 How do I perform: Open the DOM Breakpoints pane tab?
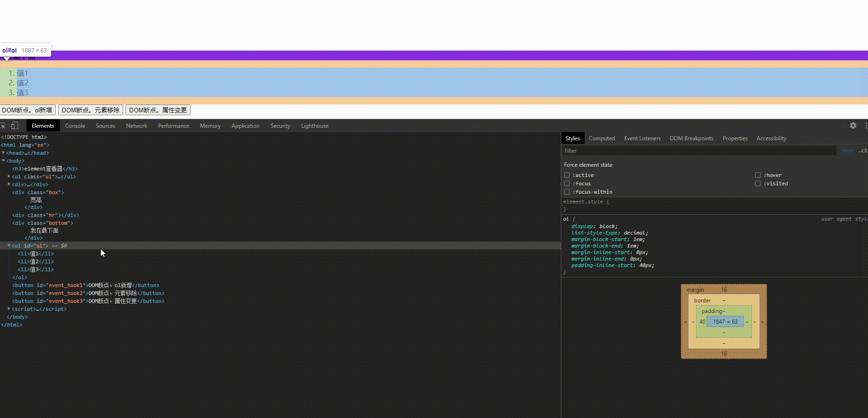click(691, 138)
